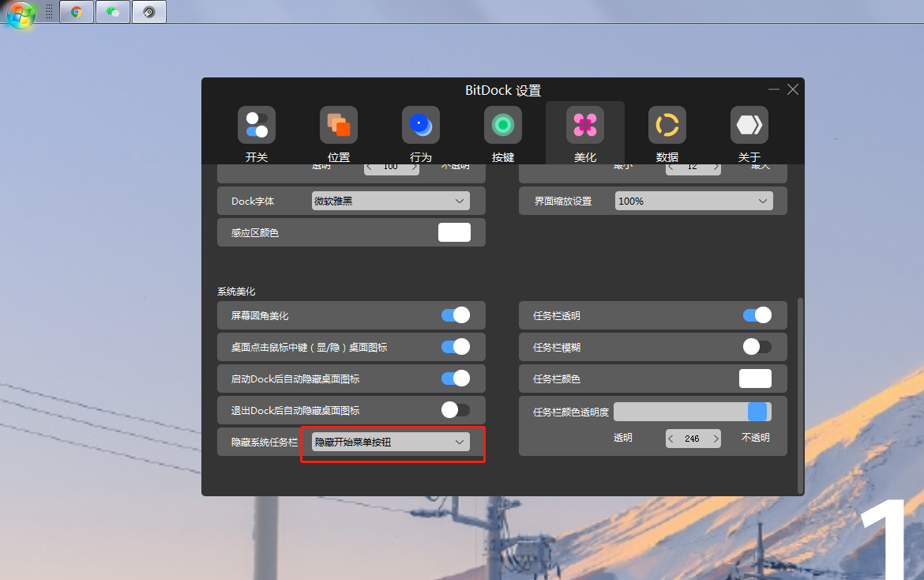Decrease the 246 transparency value

tap(670, 439)
